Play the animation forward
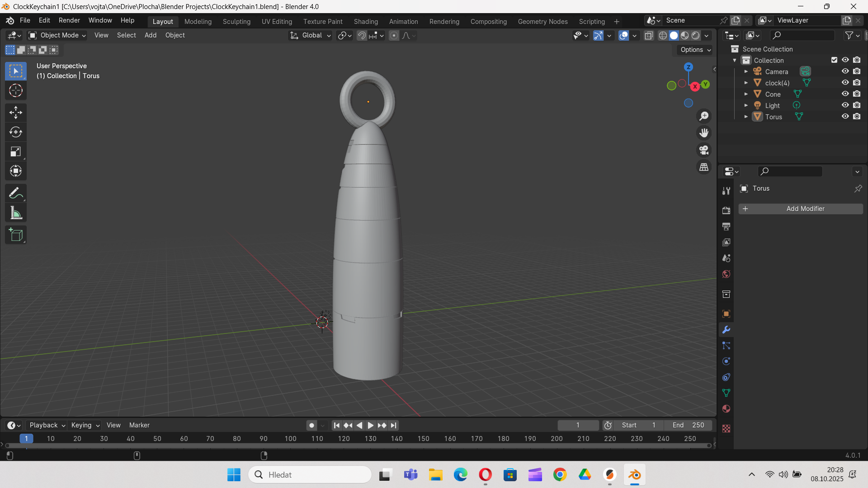This screenshot has height=488, width=868. (370, 425)
